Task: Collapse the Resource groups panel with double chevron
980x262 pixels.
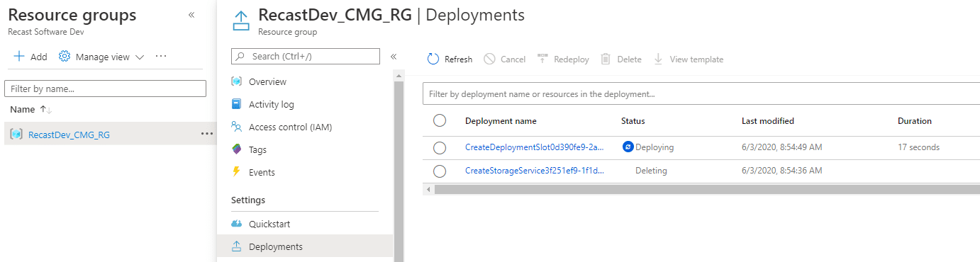Action: (x=191, y=15)
